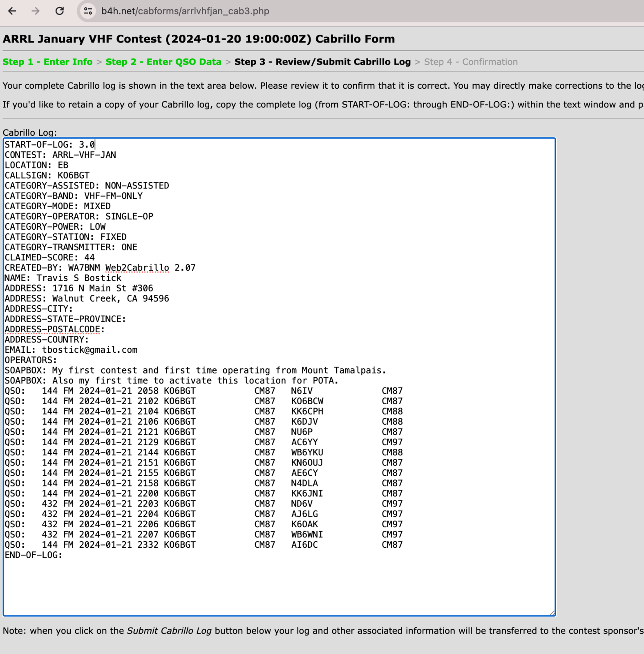Click the SOAPBOX line mentioning Mount Tamalpais
Screen dimensions: 644x654
click(195, 370)
